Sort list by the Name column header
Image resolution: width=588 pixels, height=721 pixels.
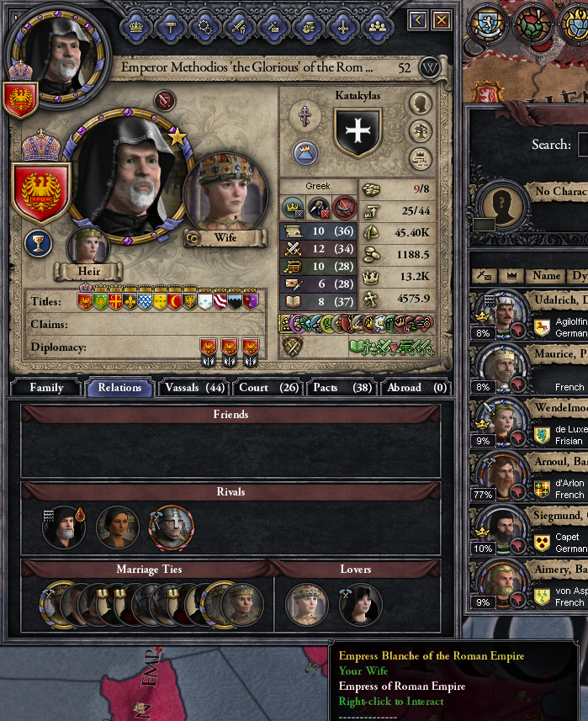pos(546,276)
